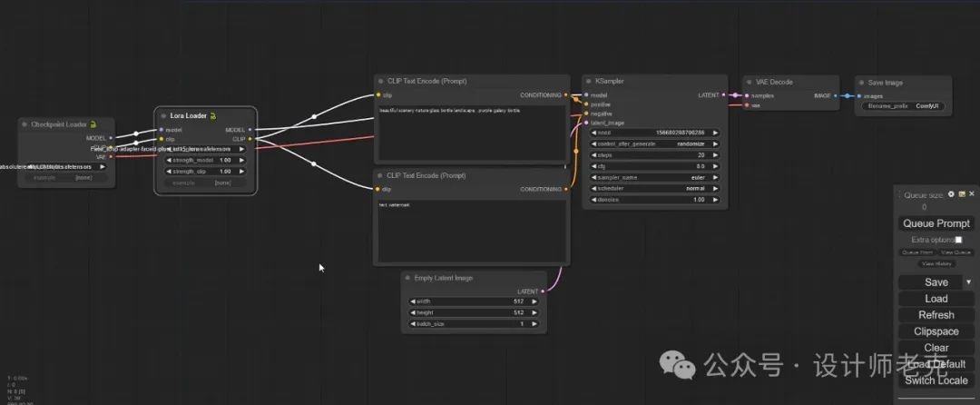
Task: Click the Load Default button
Action: tap(936, 364)
